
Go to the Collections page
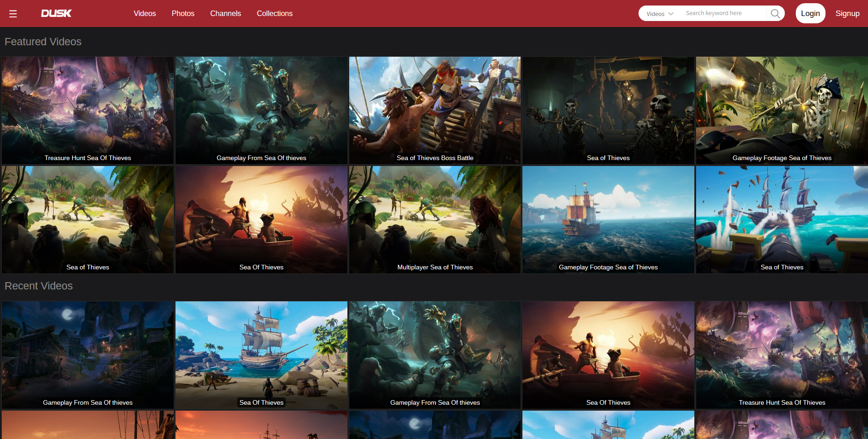click(275, 13)
